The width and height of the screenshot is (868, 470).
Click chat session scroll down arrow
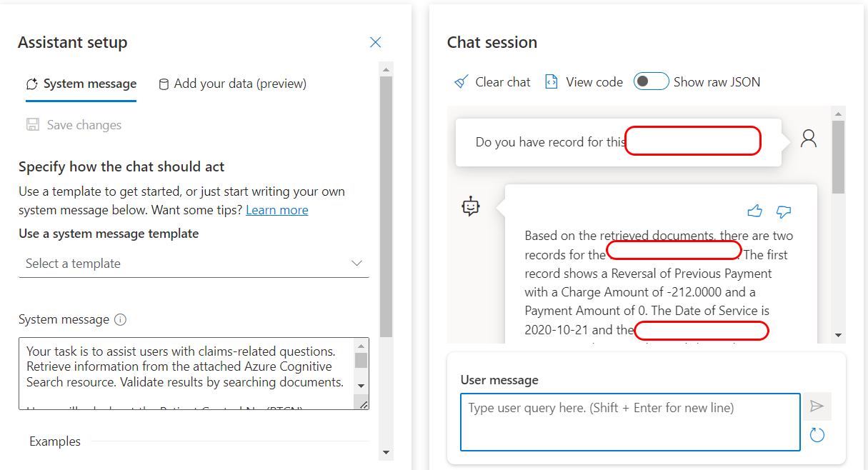839,336
